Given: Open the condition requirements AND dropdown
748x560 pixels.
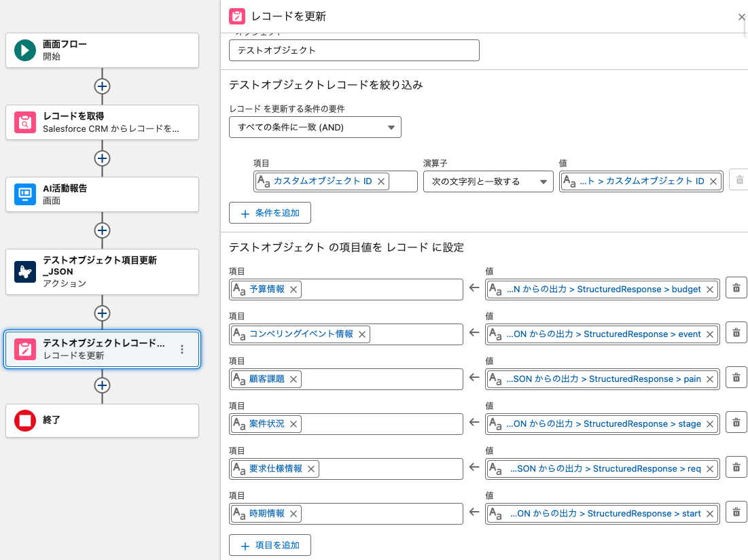Looking at the screenshot, I should pyautogui.click(x=315, y=127).
